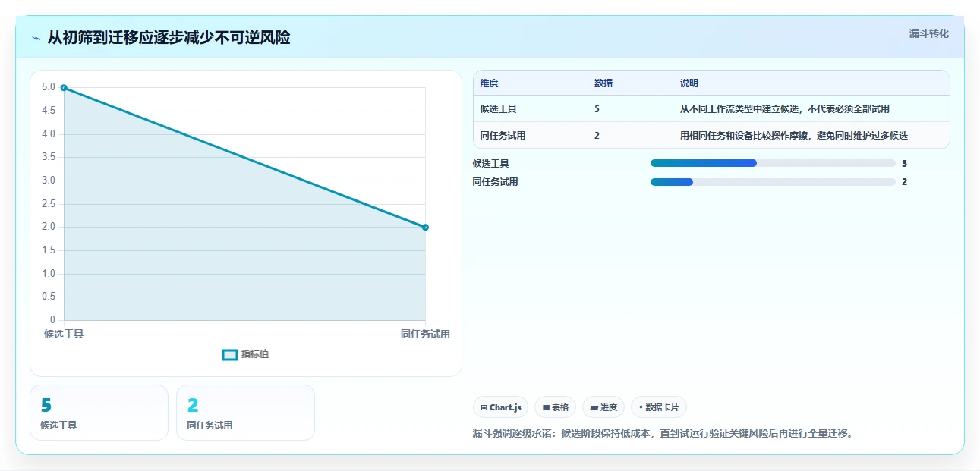
Task: Click the data point at 同任务试用 on chart
Action: coord(425,228)
